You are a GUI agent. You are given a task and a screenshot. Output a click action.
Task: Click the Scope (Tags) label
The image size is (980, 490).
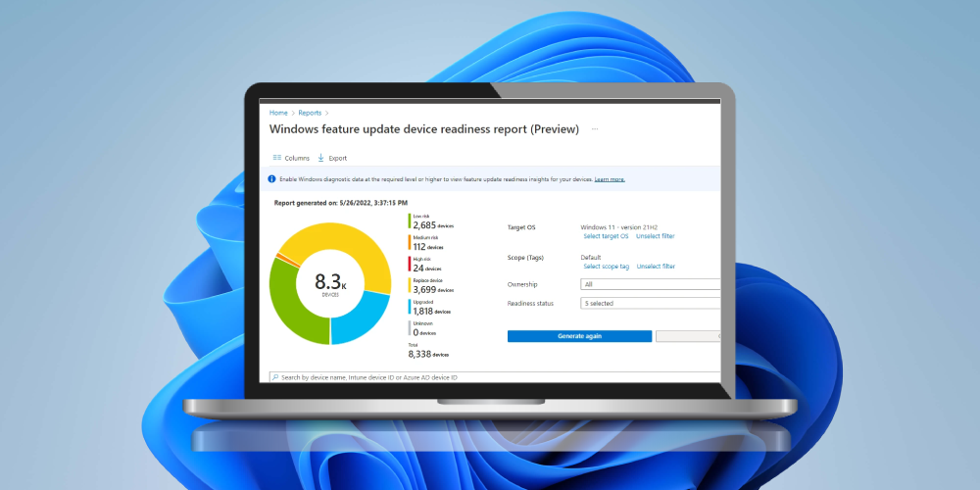[x=525, y=258]
